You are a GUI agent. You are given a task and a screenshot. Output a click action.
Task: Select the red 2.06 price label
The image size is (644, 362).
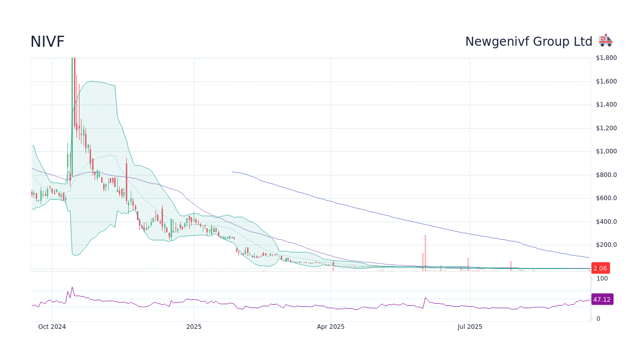[600, 268]
